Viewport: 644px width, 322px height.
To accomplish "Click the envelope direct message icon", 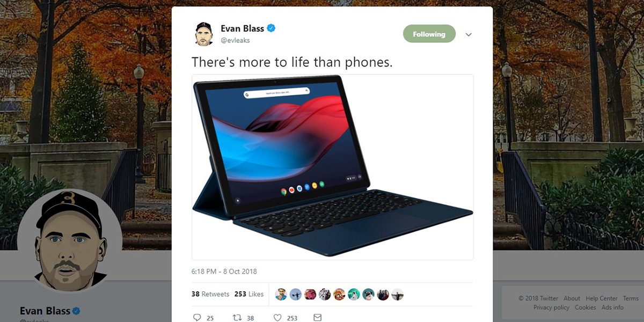I will [317, 318].
